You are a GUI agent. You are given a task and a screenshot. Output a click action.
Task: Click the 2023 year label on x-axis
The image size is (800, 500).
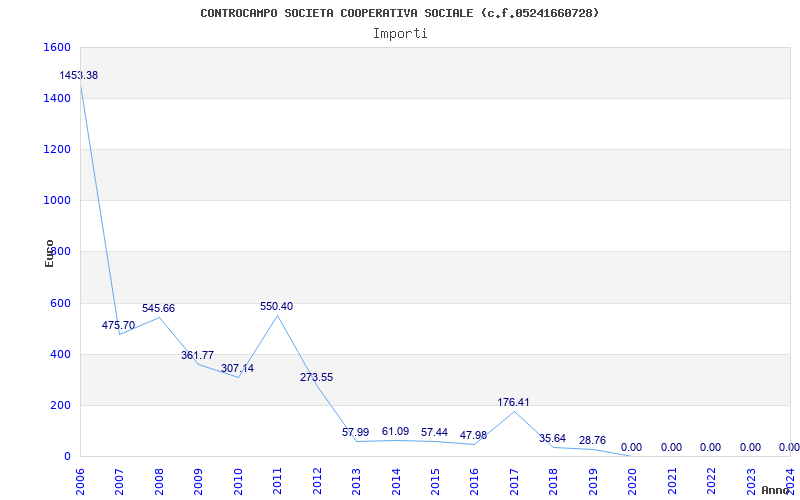click(x=752, y=482)
